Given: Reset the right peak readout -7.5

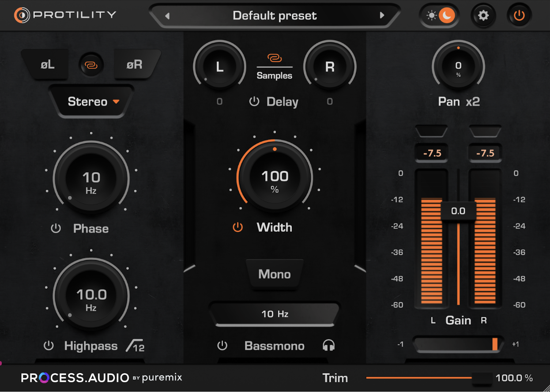Looking at the screenshot, I should pyautogui.click(x=485, y=153).
